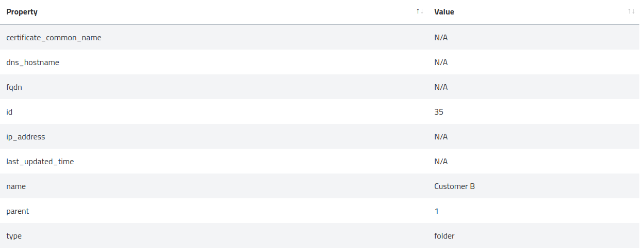Select the type property cell
Screen dimensions: 644x252
pos(14,235)
